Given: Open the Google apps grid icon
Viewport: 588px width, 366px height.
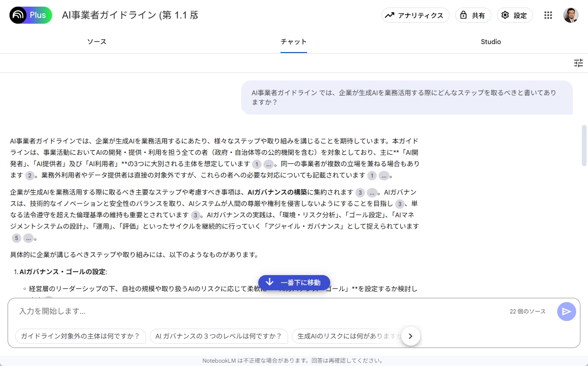Looking at the screenshot, I should [548, 15].
